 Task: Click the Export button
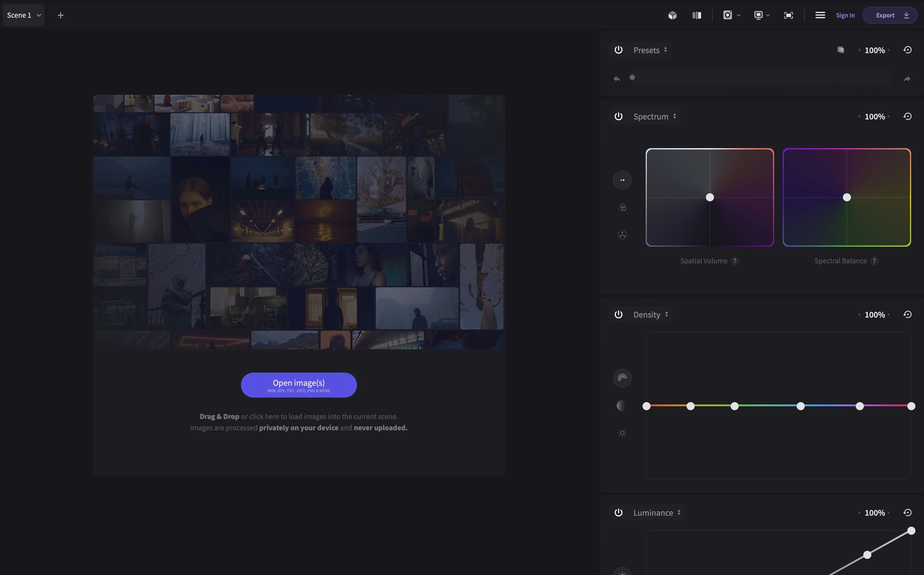(890, 15)
